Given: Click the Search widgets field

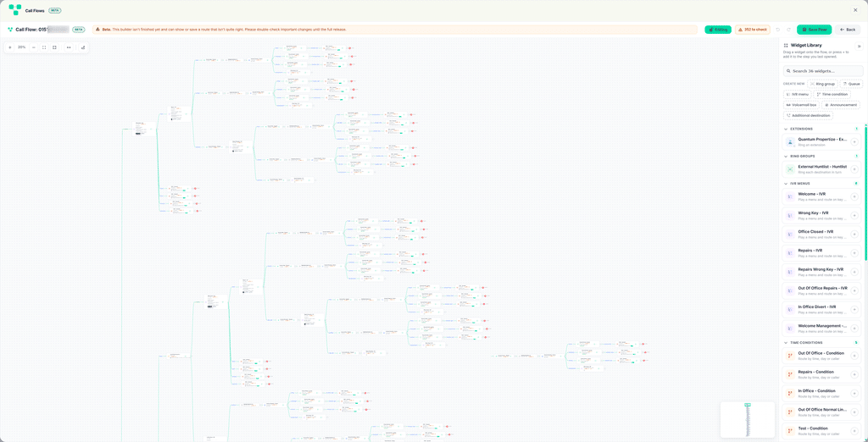Looking at the screenshot, I should point(822,71).
